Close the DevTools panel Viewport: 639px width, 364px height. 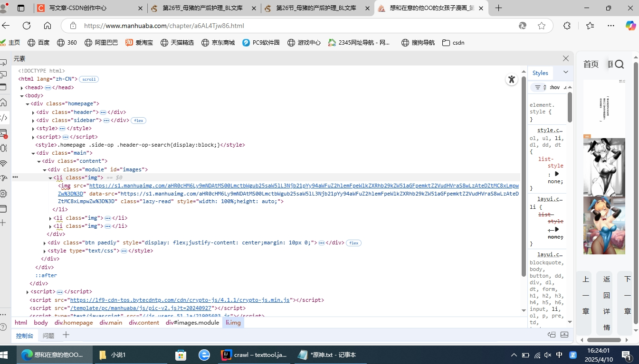565,58
